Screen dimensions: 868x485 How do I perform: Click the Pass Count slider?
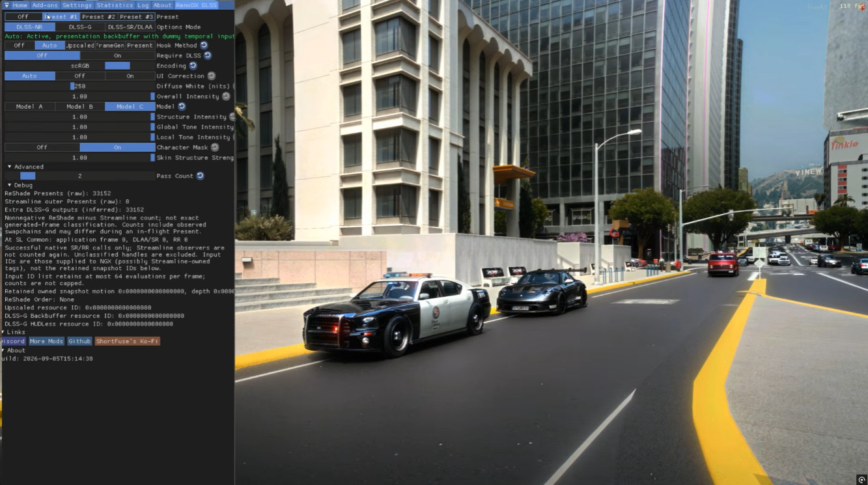click(79, 176)
